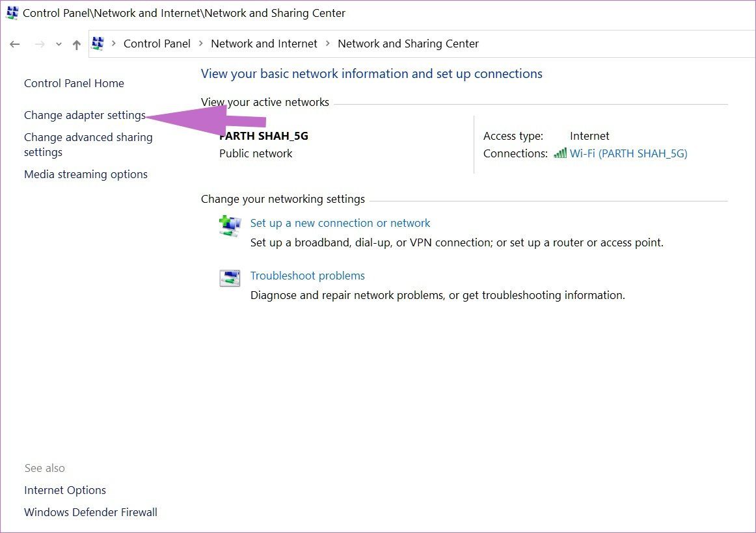Expand the chevron before Control Panel breadcrumb
This screenshot has width=756, height=533.
coord(114,44)
